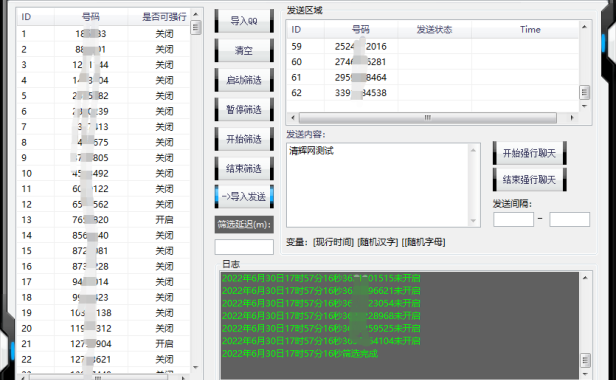
Task: Click send-area vertical scrollbar thumb
Action: coord(584,93)
